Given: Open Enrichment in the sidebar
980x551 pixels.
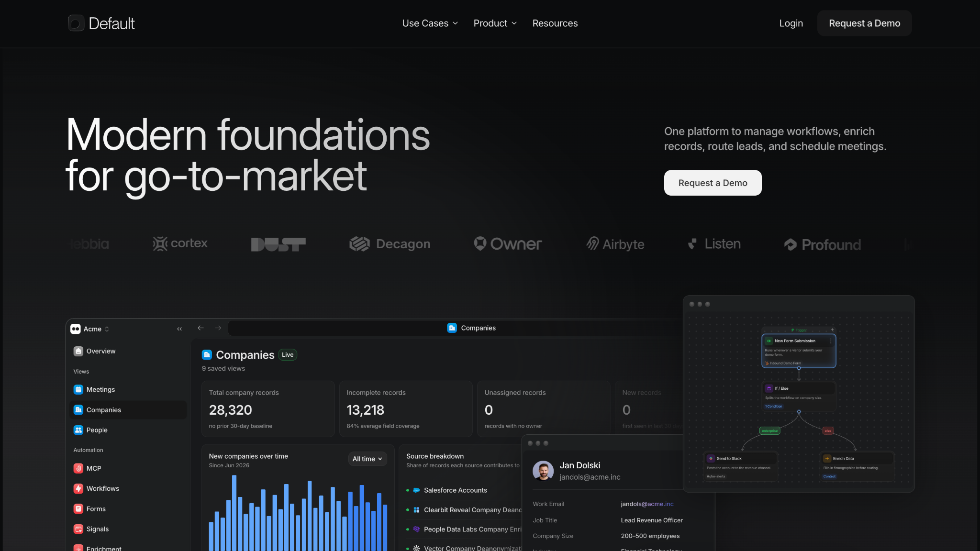Looking at the screenshot, I should pyautogui.click(x=128, y=547).
